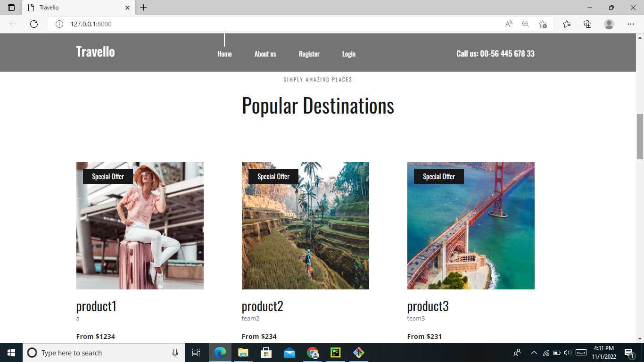Open Edge Collections

pyautogui.click(x=587, y=24)
